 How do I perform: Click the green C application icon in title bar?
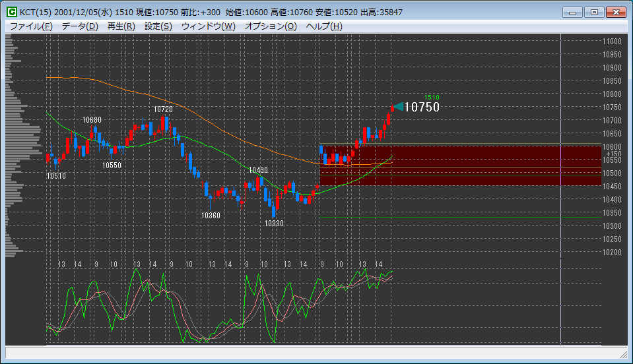[11, 13]
